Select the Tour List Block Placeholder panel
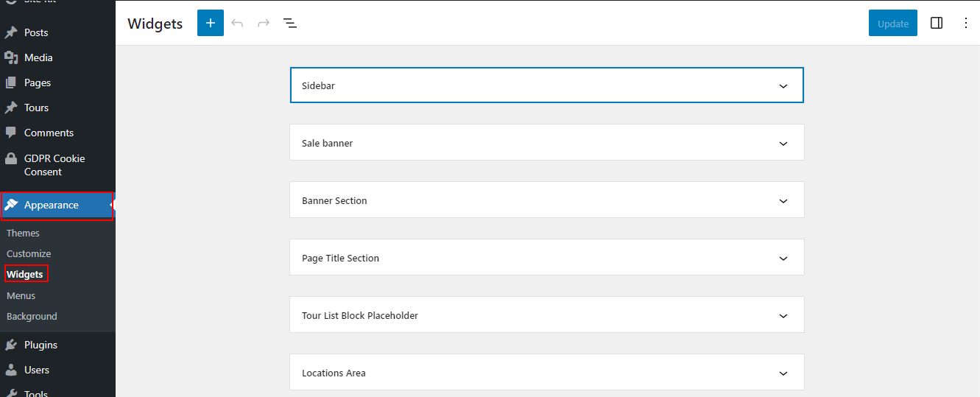This screenshot has width=980, height=397. 547,315
